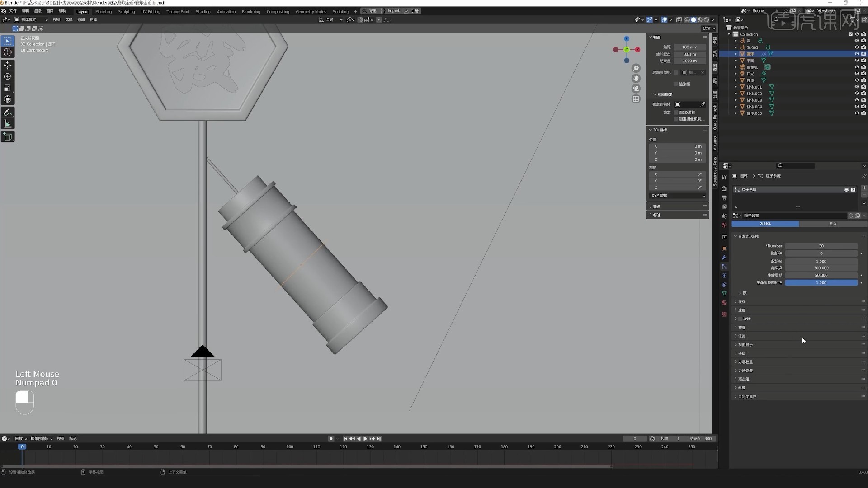The width and height of the screenshot is (868, 488).
Task: Open Output properties tab icon
Action: (x=724, y=198)
